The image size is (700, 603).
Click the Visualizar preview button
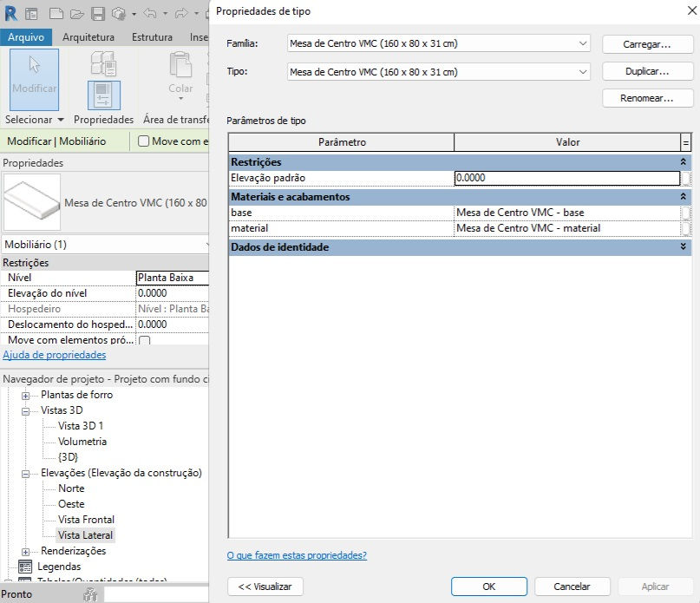(x=265, y=586)
